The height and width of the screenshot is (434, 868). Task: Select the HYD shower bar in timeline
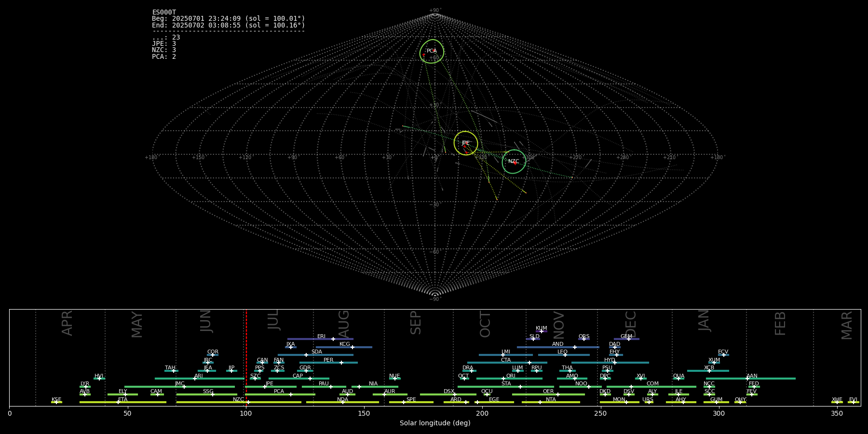[610, 363]
